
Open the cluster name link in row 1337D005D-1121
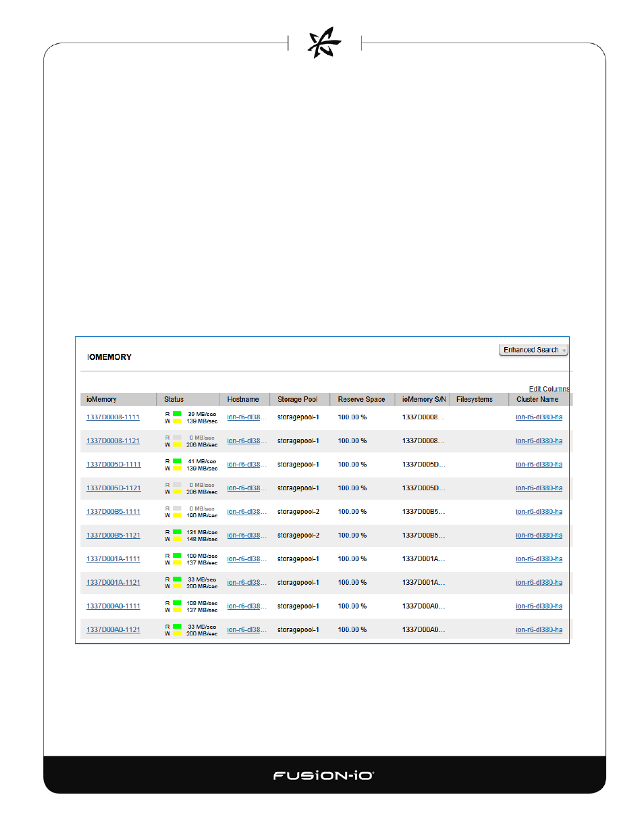coord(539,488)
